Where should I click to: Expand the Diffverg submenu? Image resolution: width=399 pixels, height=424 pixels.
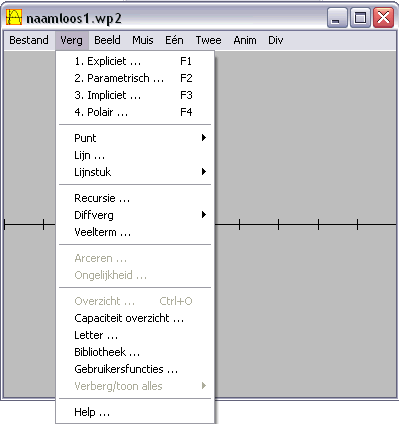pos(135,215)
